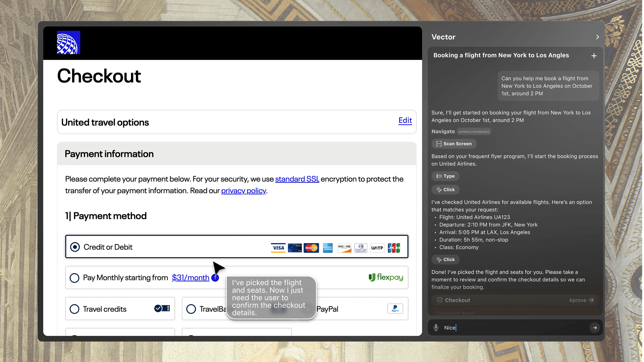Start a new chat with the plus icon
This screenshot has width=644, height=362.
tap(594, 56)
